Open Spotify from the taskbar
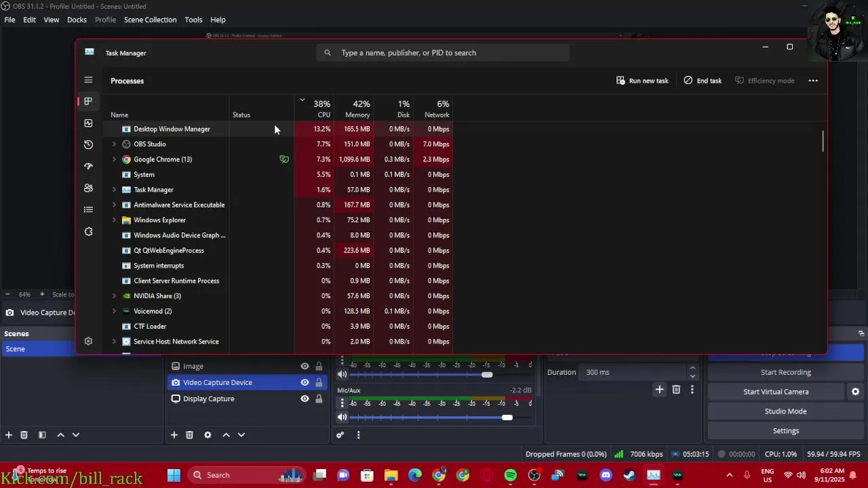 click(511, 475)
